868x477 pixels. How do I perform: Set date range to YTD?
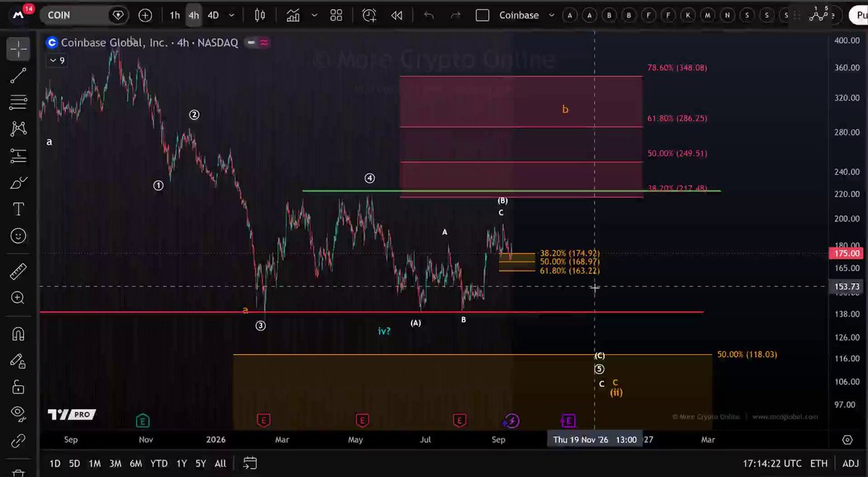click(x=158, y=463)
